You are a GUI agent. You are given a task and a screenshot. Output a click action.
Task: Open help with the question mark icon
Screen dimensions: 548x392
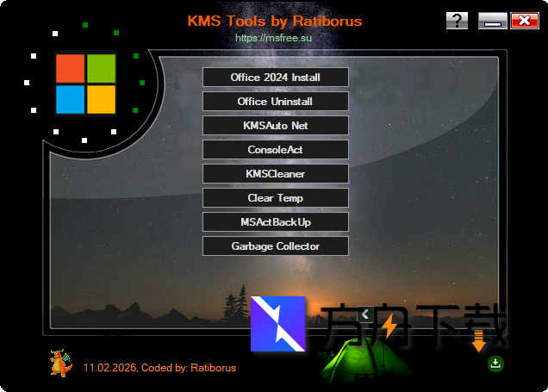457,21
